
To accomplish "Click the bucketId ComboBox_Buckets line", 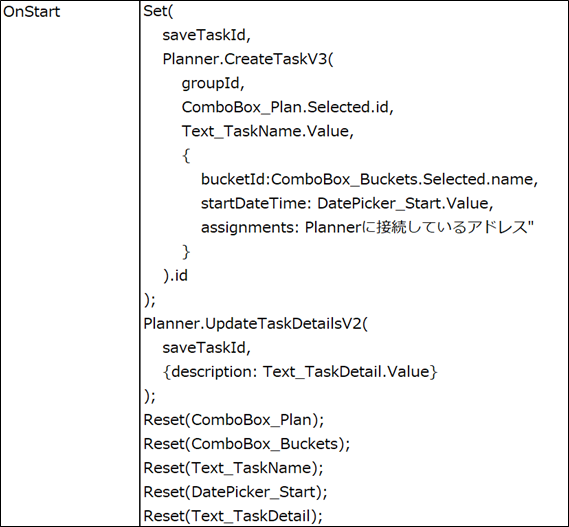I will click(x=369, y=180).
